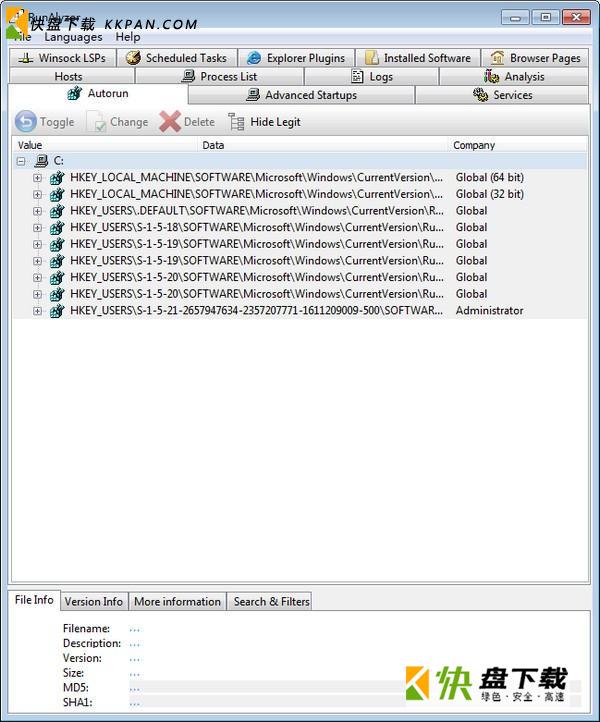Image resolution: width=600 pixels, height=722 pixels.
Task: Expand the HKEY_USERS\.DEFAULT key
Action: click(37, 211)
